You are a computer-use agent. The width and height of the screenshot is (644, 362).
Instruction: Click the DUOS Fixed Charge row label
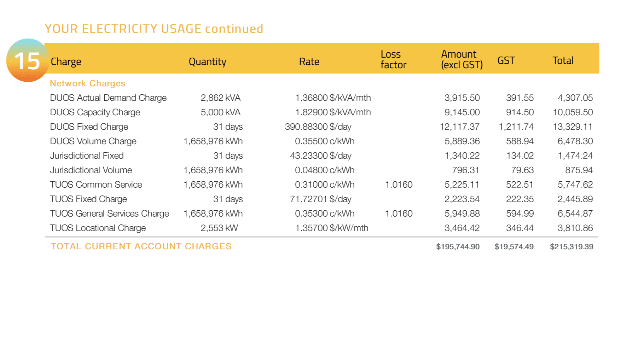pyautogui.click(x=89, y=127)
